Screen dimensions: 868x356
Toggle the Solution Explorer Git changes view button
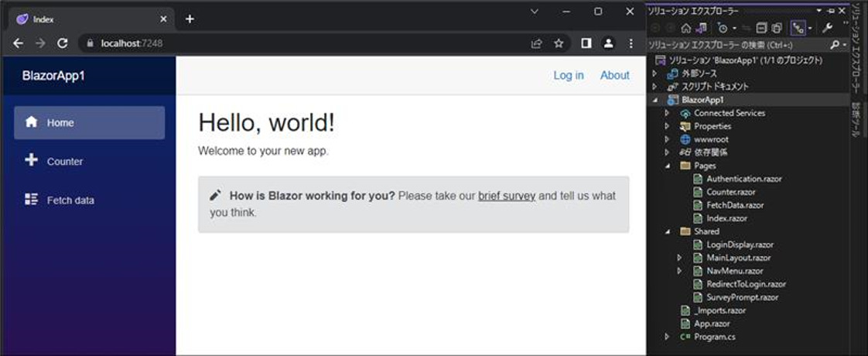pos(798,28)
